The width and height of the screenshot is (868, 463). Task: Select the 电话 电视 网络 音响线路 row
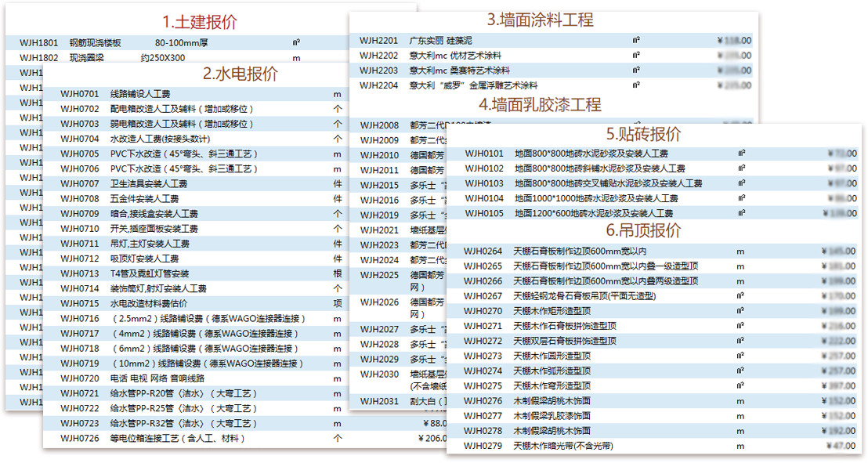pos(160,378)
